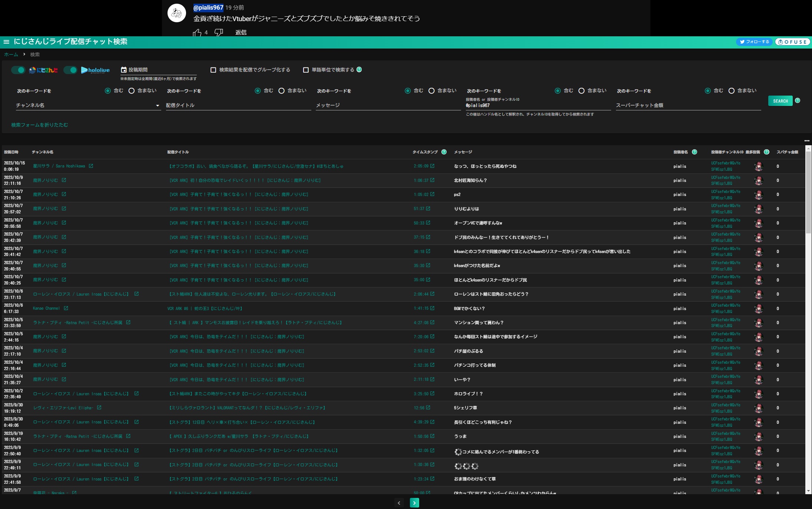Select 'exclude' for stream title keyword
The image size is (812, 509).
coord(281,91)
